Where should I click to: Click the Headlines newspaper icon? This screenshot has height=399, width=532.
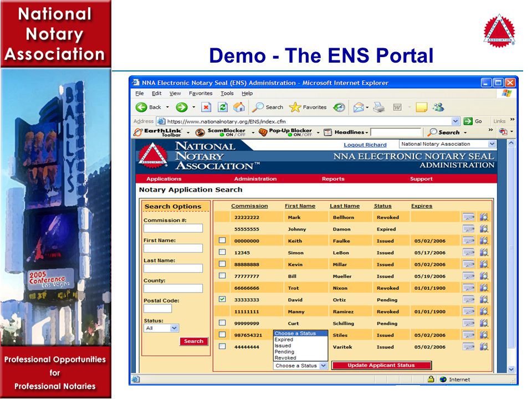pos(328,132)
